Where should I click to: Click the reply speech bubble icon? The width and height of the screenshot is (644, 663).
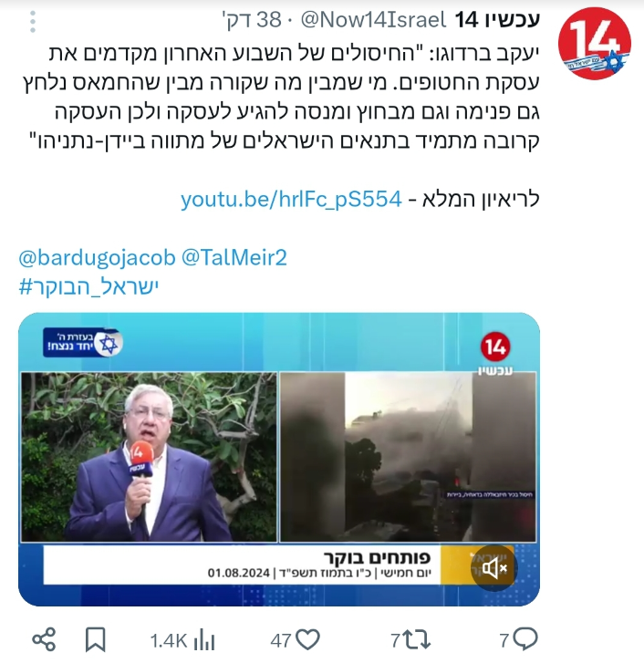click(525, 639)
